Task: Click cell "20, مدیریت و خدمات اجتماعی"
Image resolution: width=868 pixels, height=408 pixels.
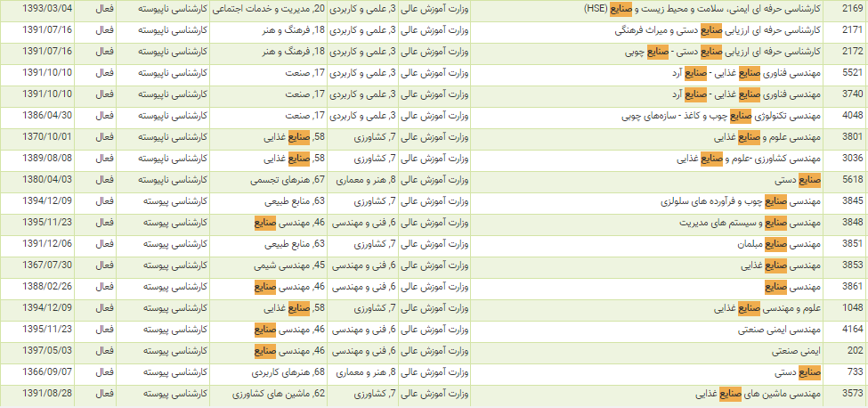Action: 268,9
